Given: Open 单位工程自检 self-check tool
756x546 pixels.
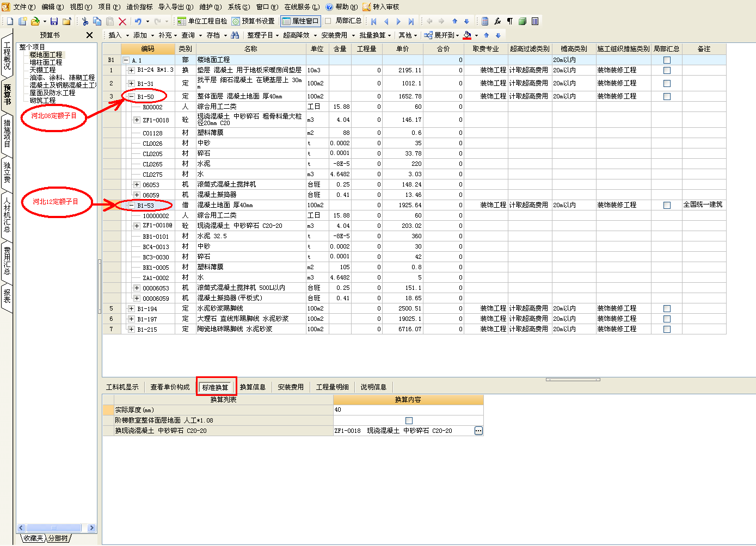Looking at the screenshot, I should (202, 21).
